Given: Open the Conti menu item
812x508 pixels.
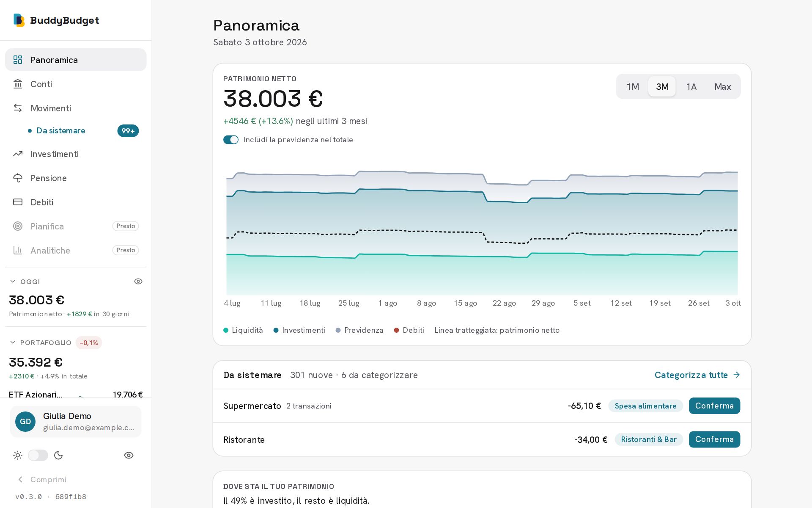Looking at the screenshot, I should [x=76, y=84].
